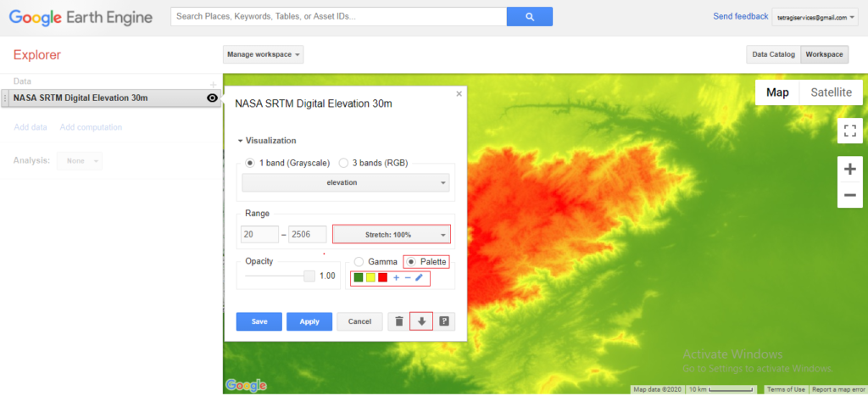Zoom in on the map

(x=849, y=170)
